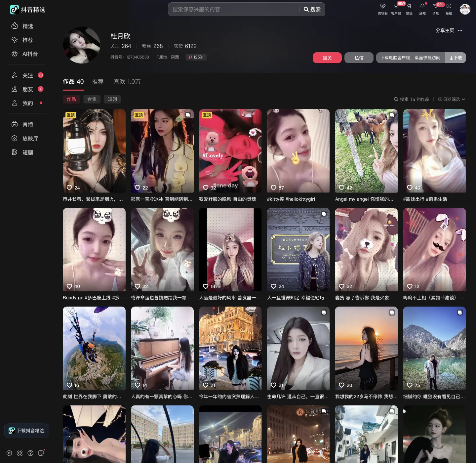Image resolution: width=476 pixels, height=463 pixels.
Task: Click the 获赞 6122 likes count
Action: pos(185,46)
